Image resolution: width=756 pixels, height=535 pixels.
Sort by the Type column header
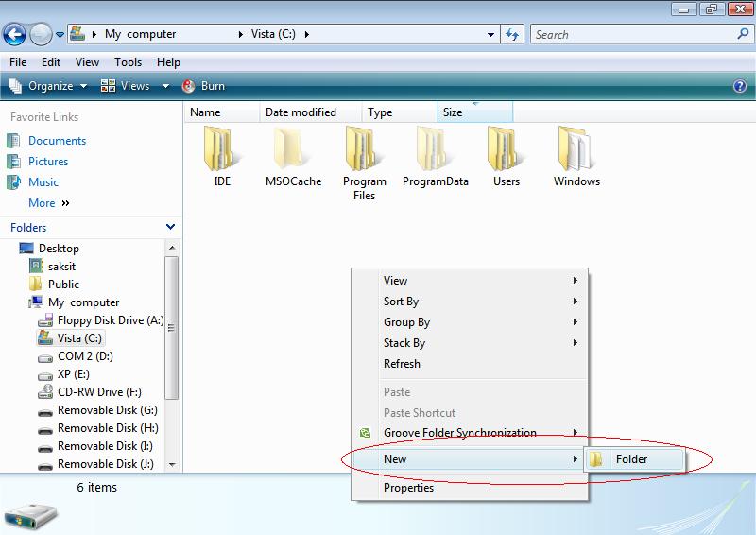tap(400, 112)
